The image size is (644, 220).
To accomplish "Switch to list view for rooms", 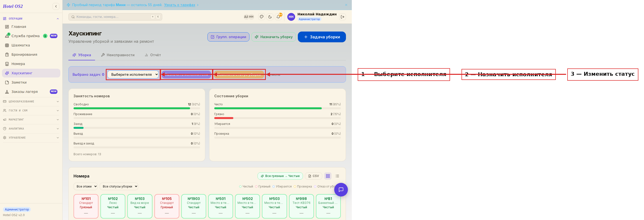I will click(x=337, y=176).
